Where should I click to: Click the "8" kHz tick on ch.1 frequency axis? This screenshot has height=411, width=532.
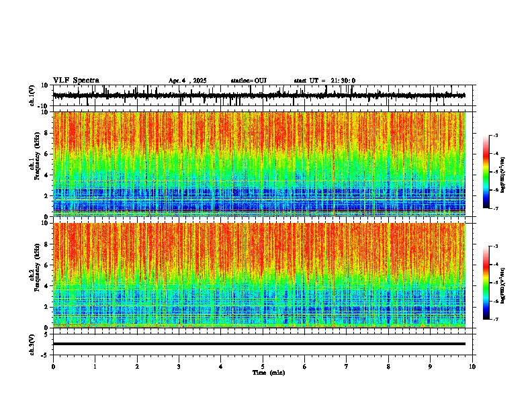click(x=48, y=133)
